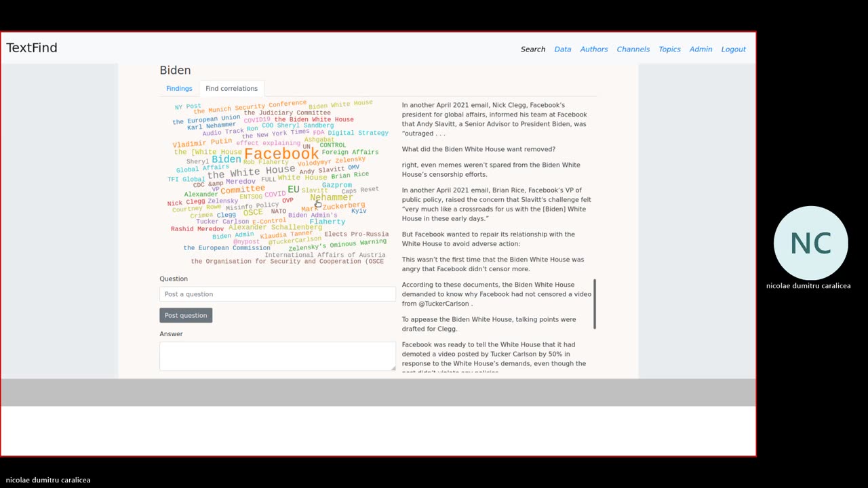Click 'Crimea' in the word cloud
The width and height of the screenshot is (868, 488).
[x=201, y=216]
